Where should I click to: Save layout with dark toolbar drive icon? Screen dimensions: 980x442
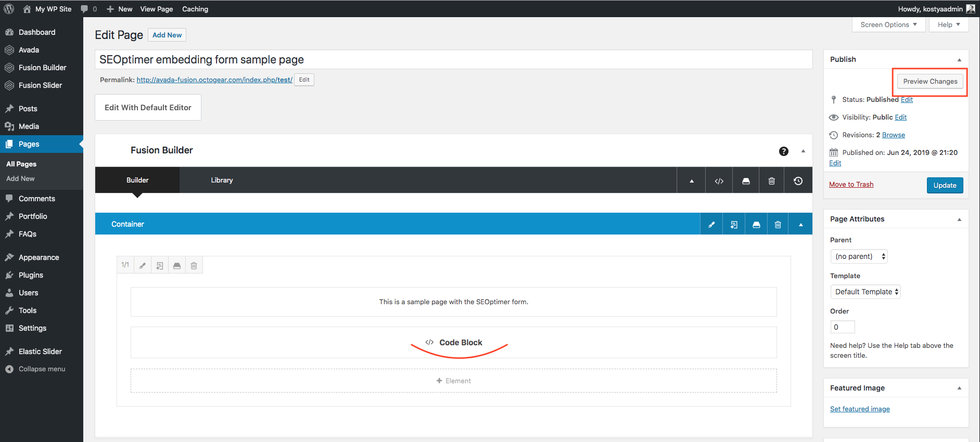pyautogui.click(x=745, y=180)
